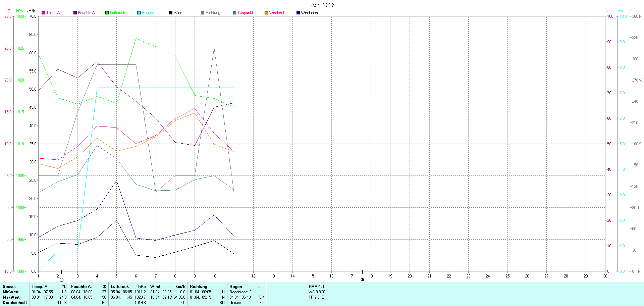Click the pink Temp. A. legend square

coord(43,13)
